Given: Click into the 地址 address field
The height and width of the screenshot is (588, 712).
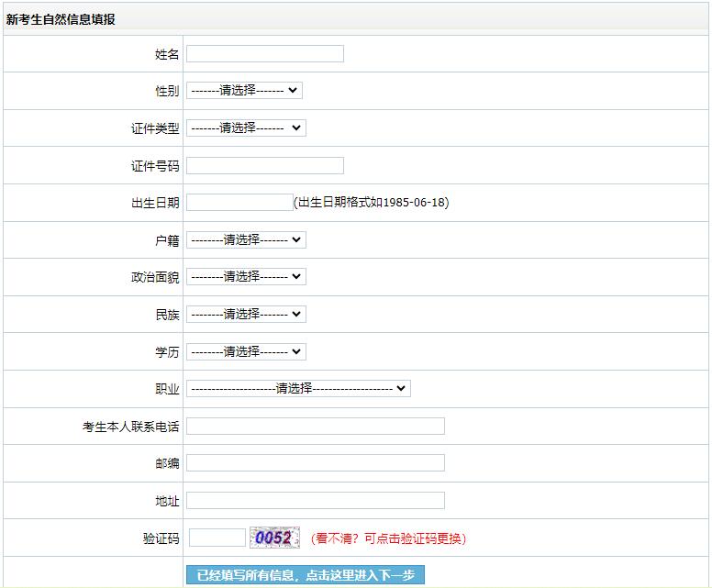Looking at the screenshot, I should [x=315, y=501].
